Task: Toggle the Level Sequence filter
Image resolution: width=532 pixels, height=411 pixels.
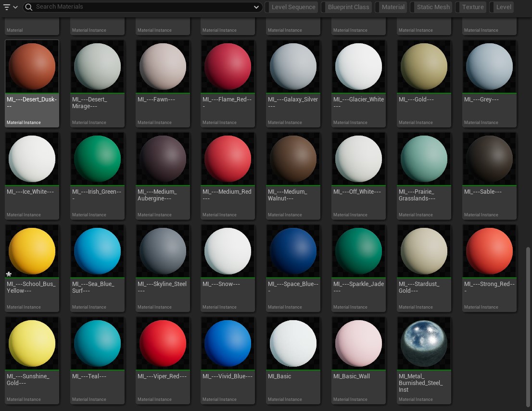Action: point(293,7)
